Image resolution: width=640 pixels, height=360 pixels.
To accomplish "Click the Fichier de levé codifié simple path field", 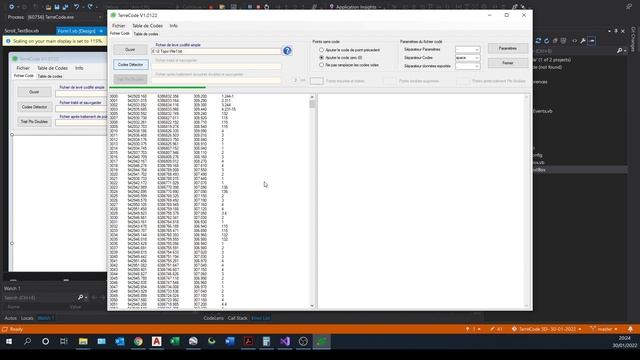I will [x=216, y=51].
